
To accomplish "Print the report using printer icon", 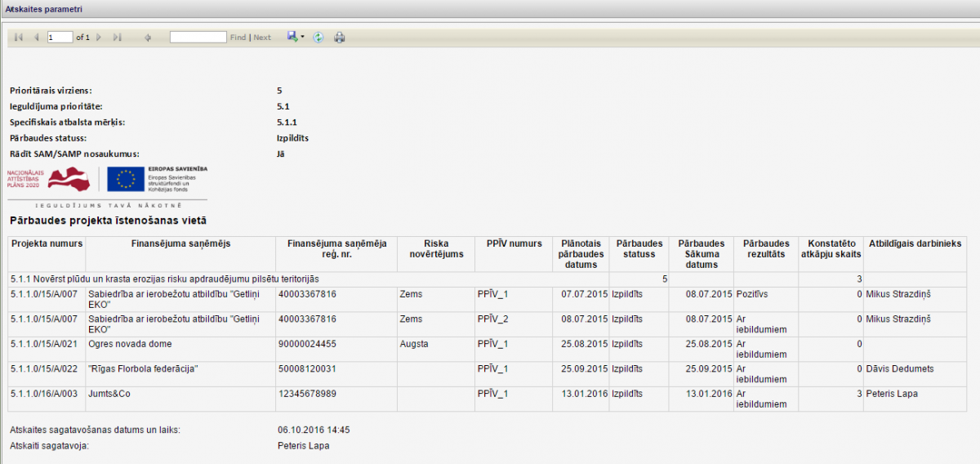I will pyautogui.click(x=340, y=38).
